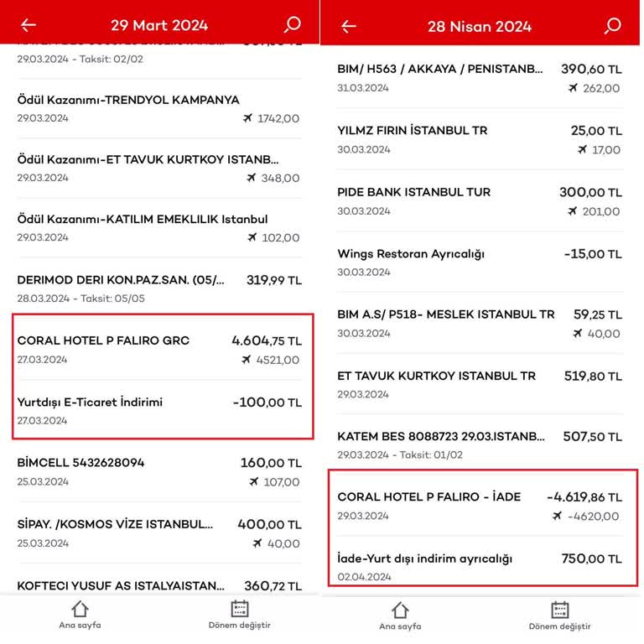Tap the 29 Mart 2024 period title
This screenshot has width=644, height=644.
pos(159,25)
